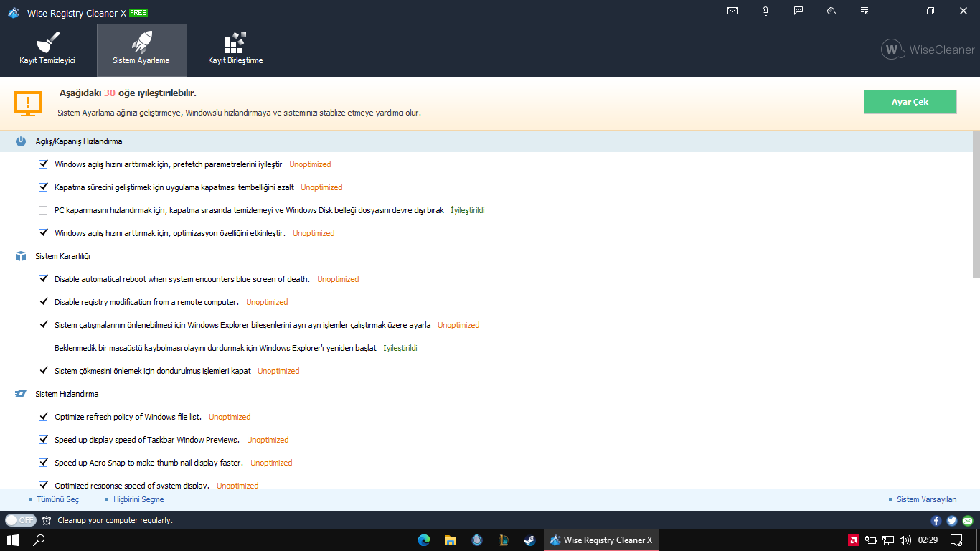
Task: Click the 'Cleanup your computer regularly.' text
Action: click(x=115, y=520)
